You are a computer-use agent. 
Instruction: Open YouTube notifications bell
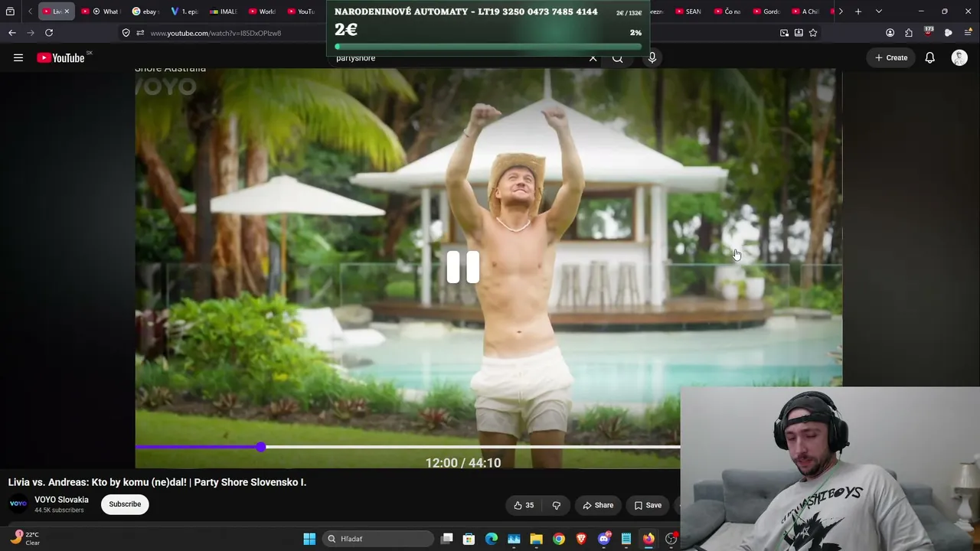tap(929, 57)
